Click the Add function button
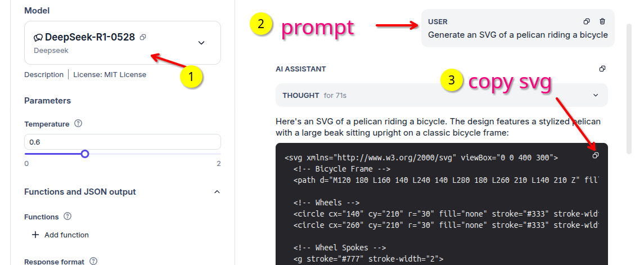This screenshot has width=644, height=265. [60, 235]
